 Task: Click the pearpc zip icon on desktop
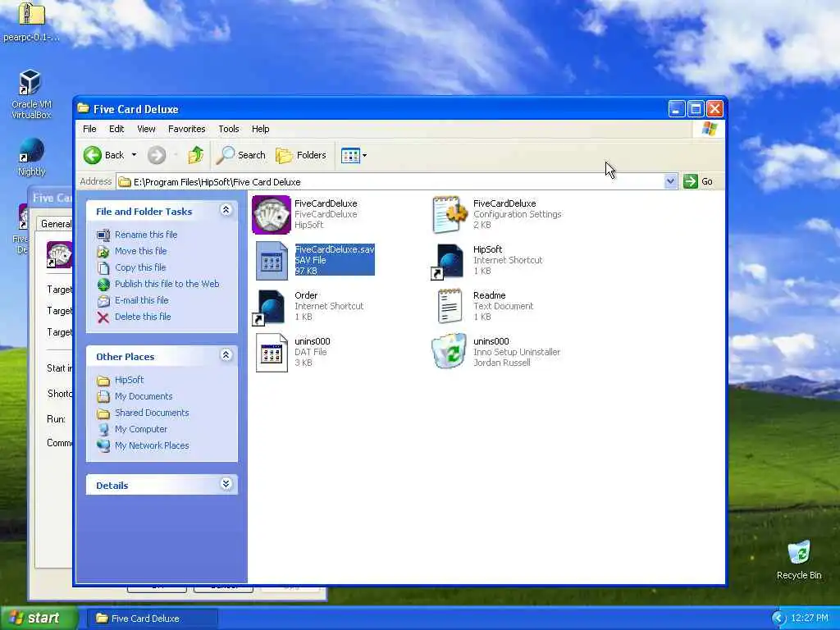(31, 15)
